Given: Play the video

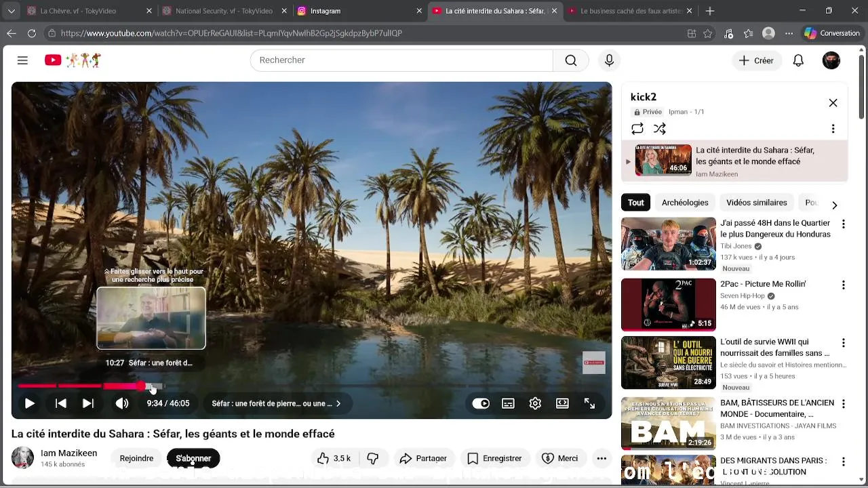Looking at the screenshot, I should 30,403.
